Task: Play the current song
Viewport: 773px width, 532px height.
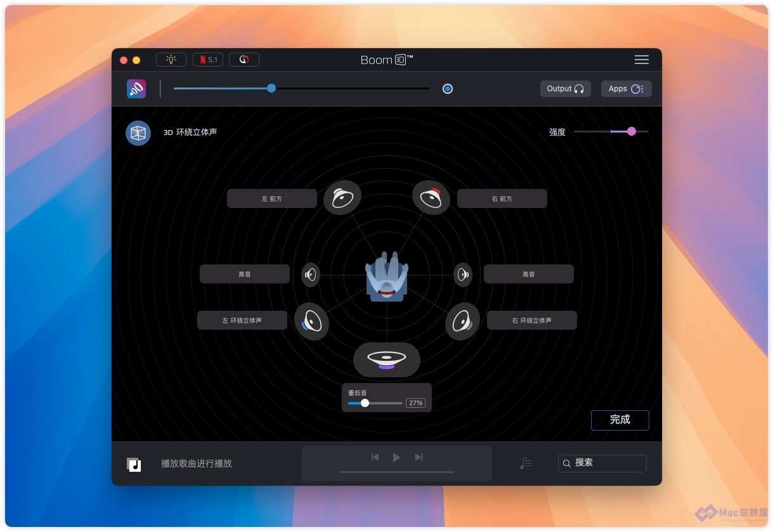Action: pyautogui.click(x=396, y=457)
